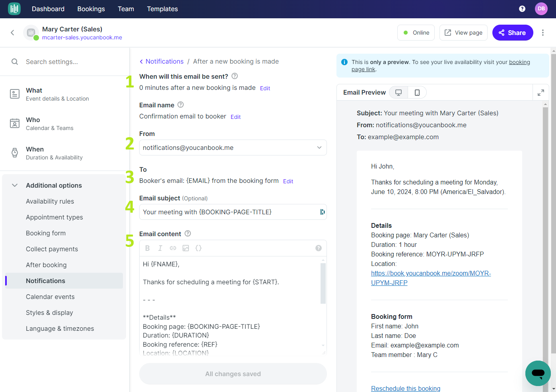Toggle the Online status button
The width and height of the screenshot is (556, 392).
pos(416,33)
